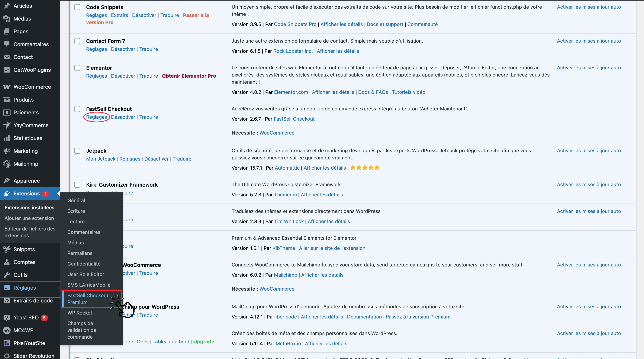Click WP Rocket in the flyout menu
Screen dimensions: 644x359
point(80,313)
